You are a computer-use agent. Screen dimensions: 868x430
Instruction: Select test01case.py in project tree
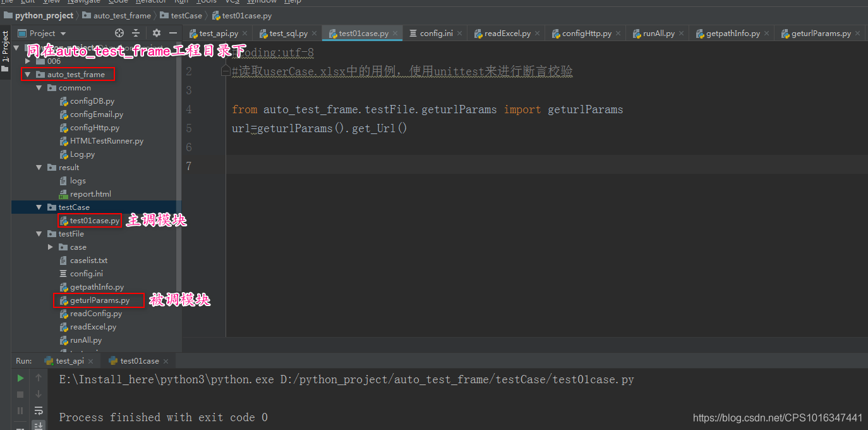(95, 221)
